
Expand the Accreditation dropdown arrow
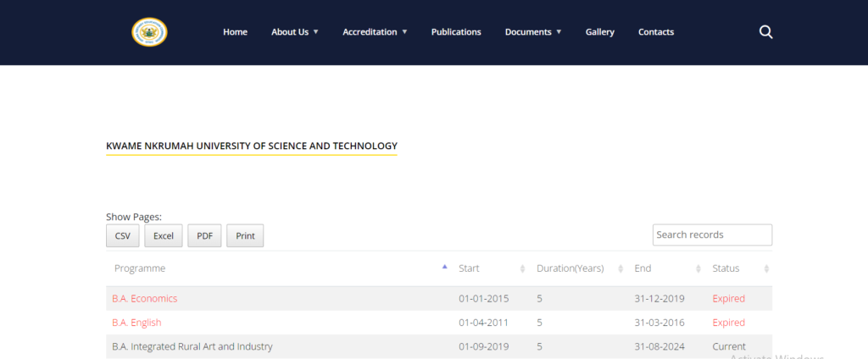coord(404,32)
